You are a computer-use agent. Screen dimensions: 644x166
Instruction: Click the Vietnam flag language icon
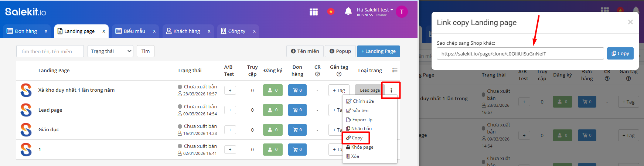[331, 12]
